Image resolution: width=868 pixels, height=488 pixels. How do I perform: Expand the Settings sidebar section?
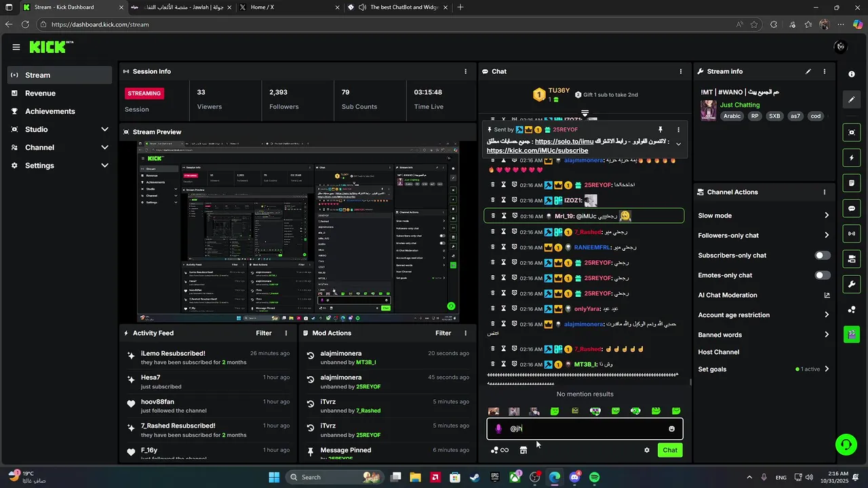tap(60, 165)
